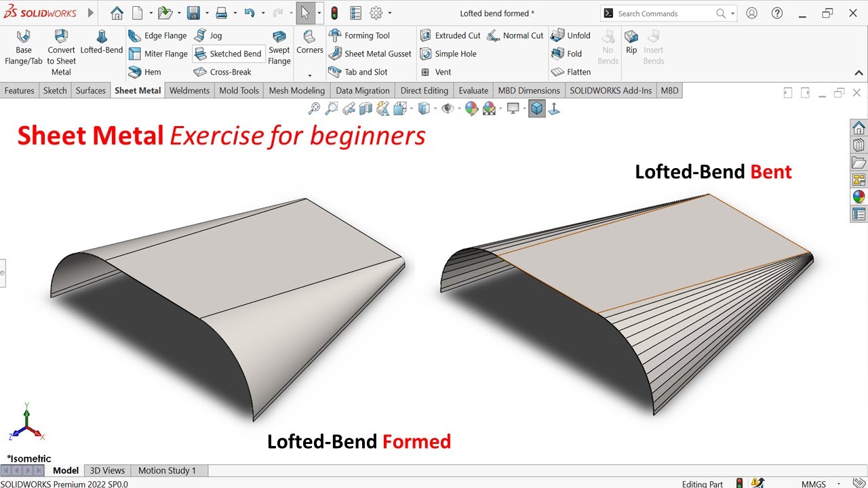Viewport: 868px width, 488px height.
Task: Click the Zoom to Area icon
Action: tap(332, 108)
